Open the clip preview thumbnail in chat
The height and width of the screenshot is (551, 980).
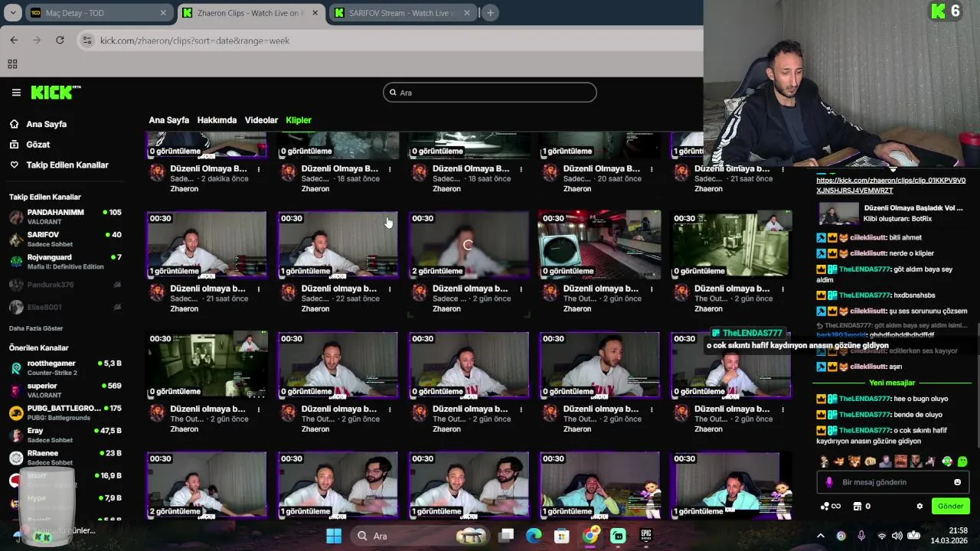click(838, 213)
